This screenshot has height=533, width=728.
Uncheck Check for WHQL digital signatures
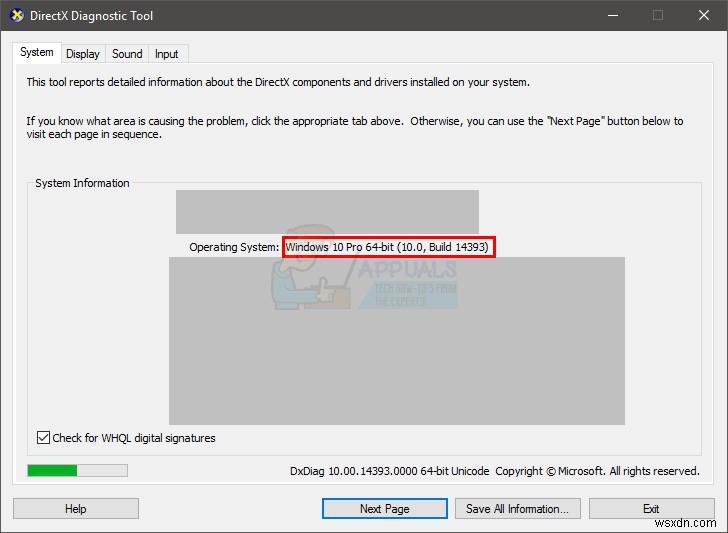tap(43, 437)
